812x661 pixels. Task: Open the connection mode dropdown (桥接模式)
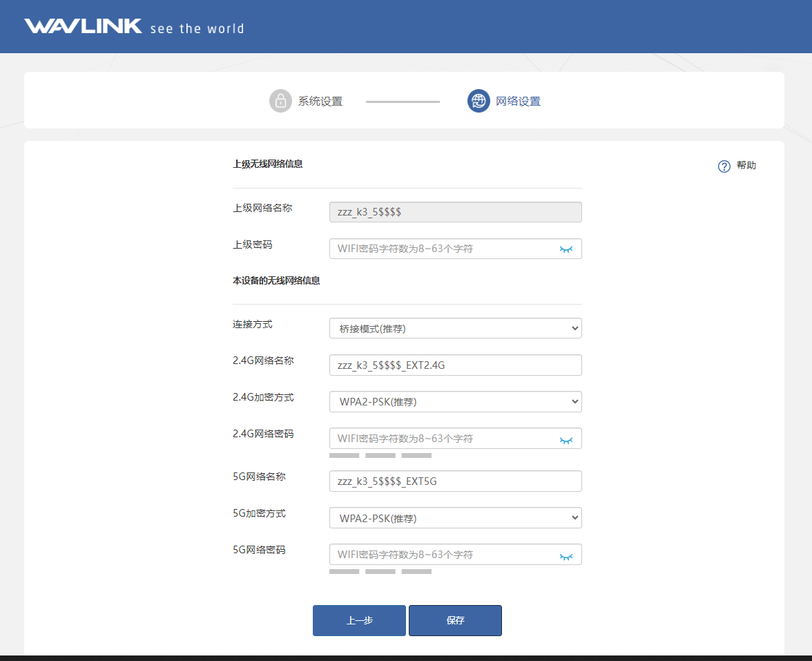tap(455, 329)
